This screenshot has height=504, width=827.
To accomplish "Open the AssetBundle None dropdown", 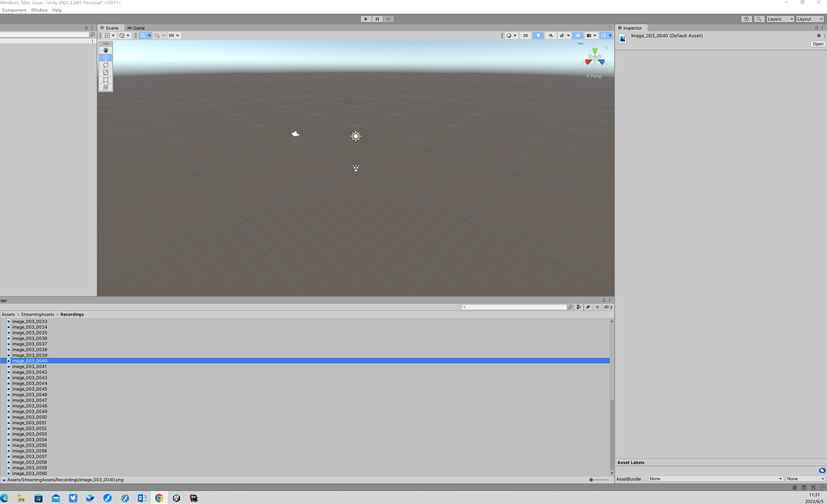I will click(715, 478).
